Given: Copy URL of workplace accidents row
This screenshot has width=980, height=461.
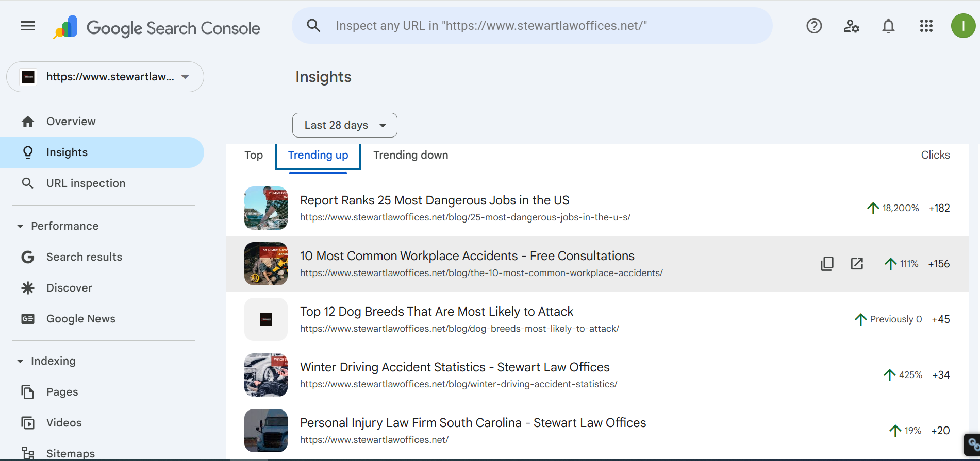Looking at the screenshot, I should [x=827, y=264].
